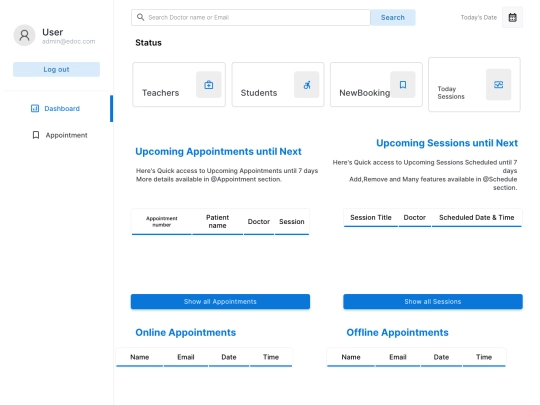Show all Appointments
This screenshot has width=540, height=405.
point(220,301)
